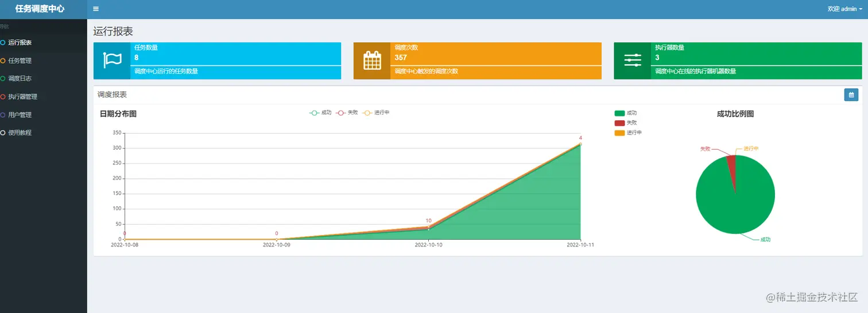Toggle red 失败 swatch in pie legend
This screenshot has width=868, height=313.
(x=619, y=123)
